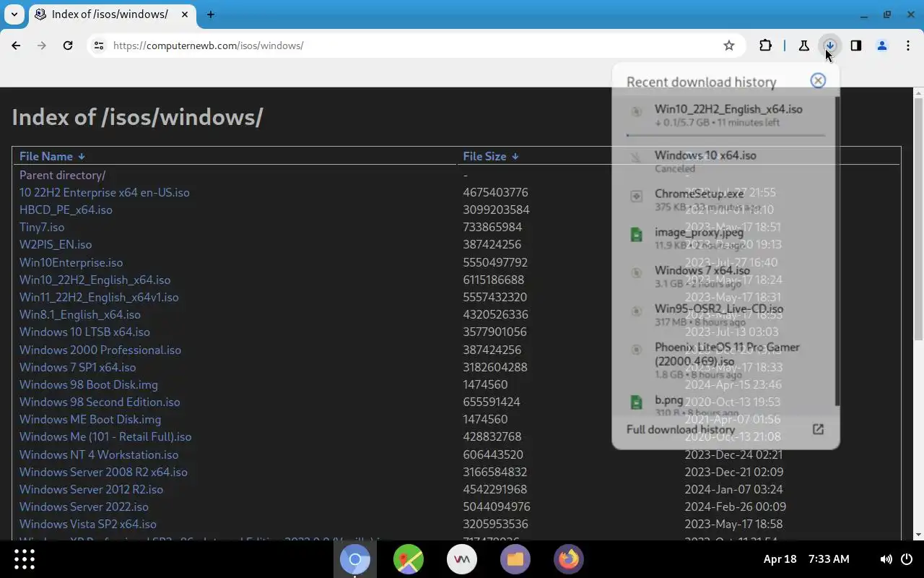Download Windows 2000 Professional.iso
This screenshot has width=924, height=578.
click(x=100, y=350)
